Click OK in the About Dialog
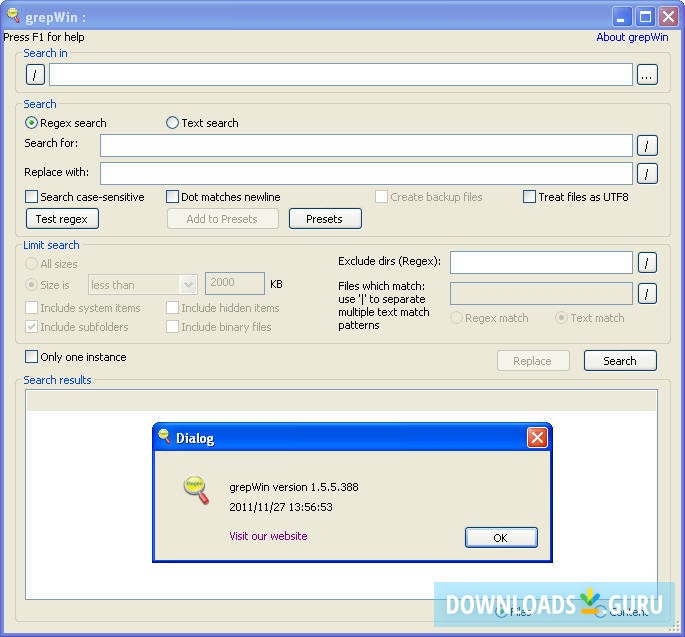685x637 pixels. tap(501, 537)
